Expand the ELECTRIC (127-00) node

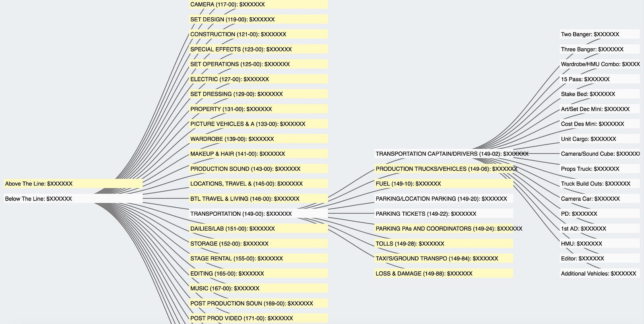pos(258,79)
